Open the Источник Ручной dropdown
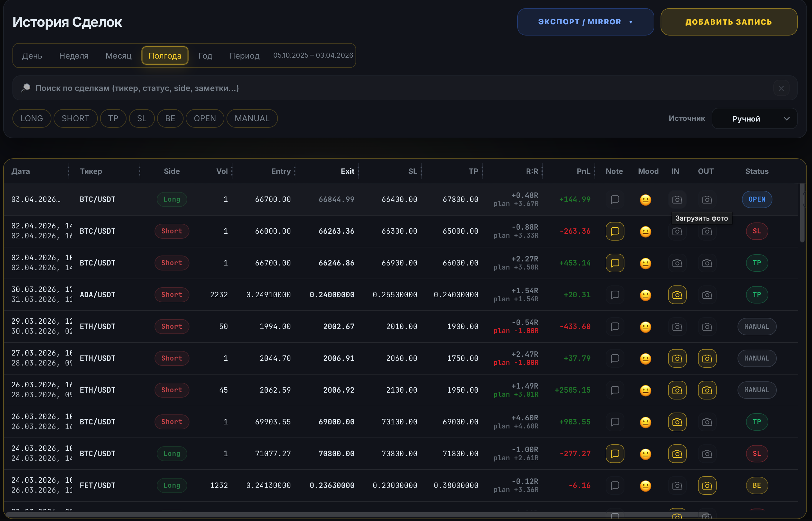The image size is (812, 521). 754,119
